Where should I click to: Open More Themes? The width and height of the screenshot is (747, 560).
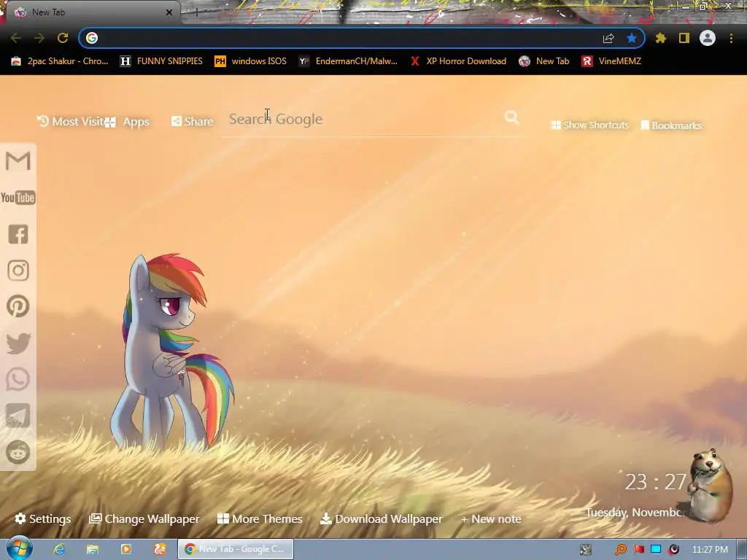click(260, 518)
